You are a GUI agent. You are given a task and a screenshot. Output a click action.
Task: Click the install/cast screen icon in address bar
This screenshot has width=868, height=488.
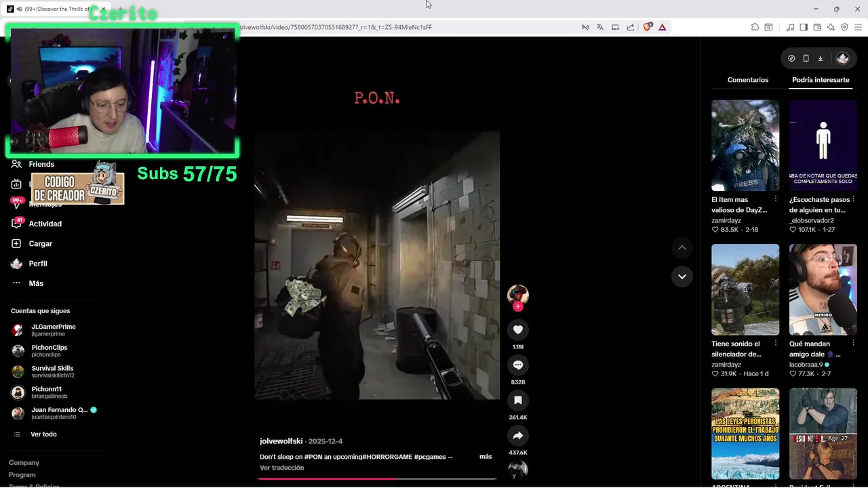tap(616, 27)
